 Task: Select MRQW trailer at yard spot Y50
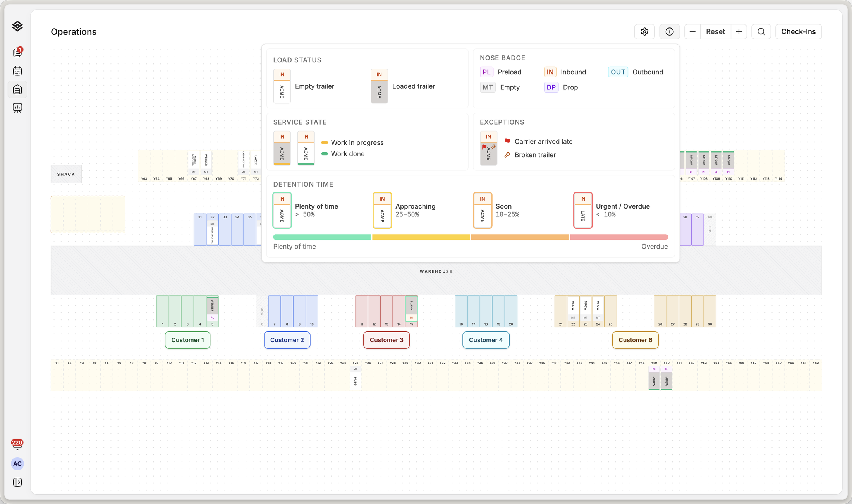[666, 378]
